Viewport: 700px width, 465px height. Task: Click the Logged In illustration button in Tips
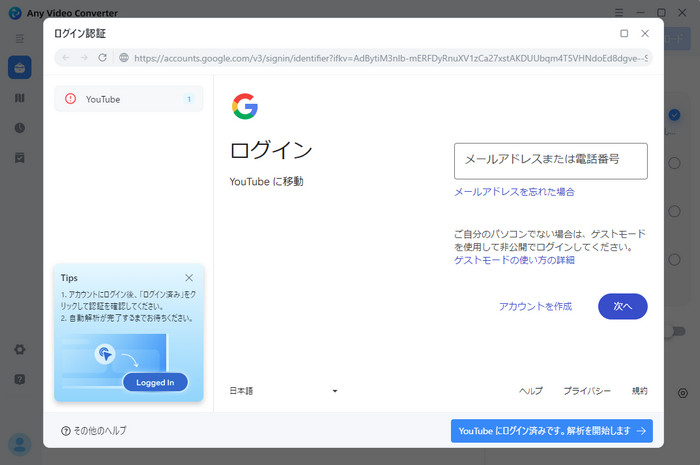point(155,382)
